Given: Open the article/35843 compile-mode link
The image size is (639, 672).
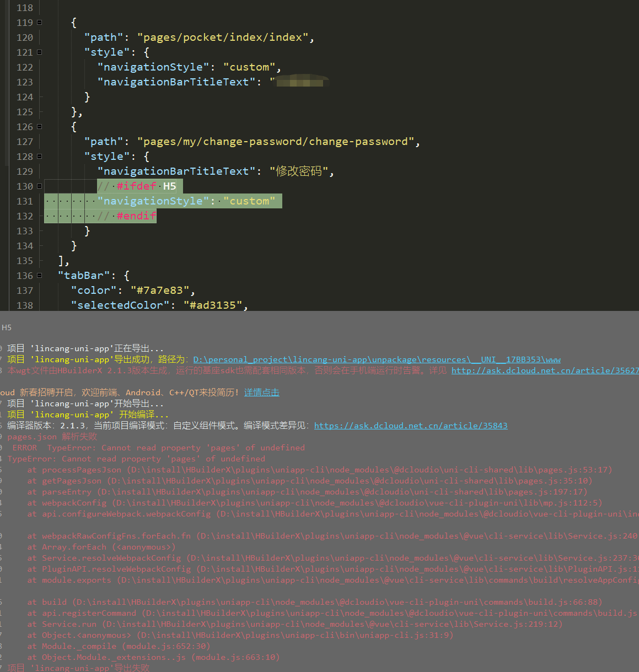Looking at the screenshot, I should click(x=411, y=425).
